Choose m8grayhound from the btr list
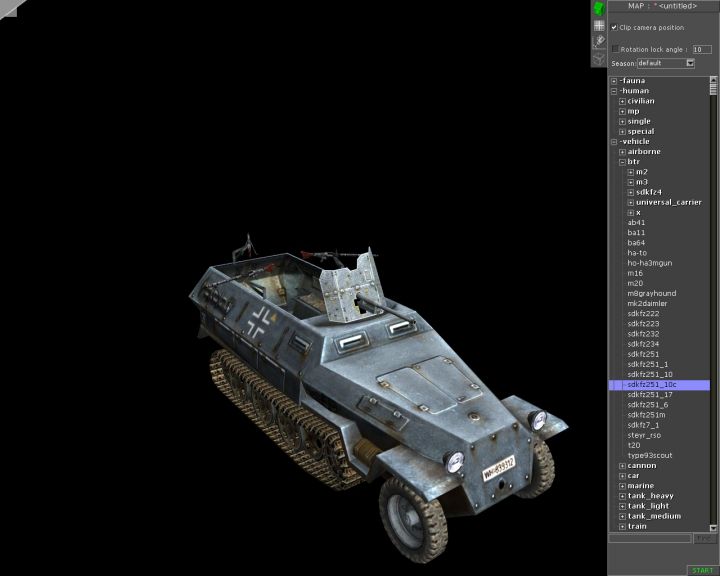This screenshot has height=576, width=720. [x=651, y=293]
